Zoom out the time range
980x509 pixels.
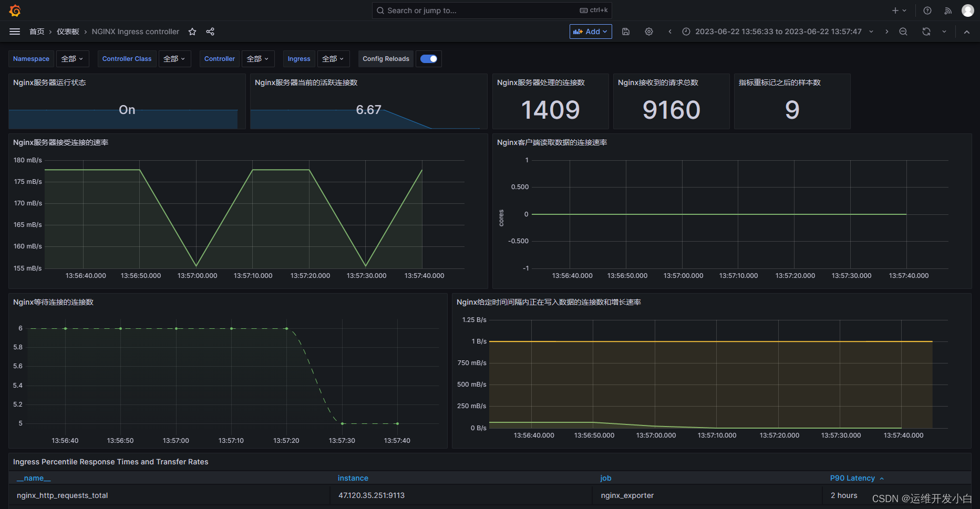pyautogui.click(x=903, y=32)
